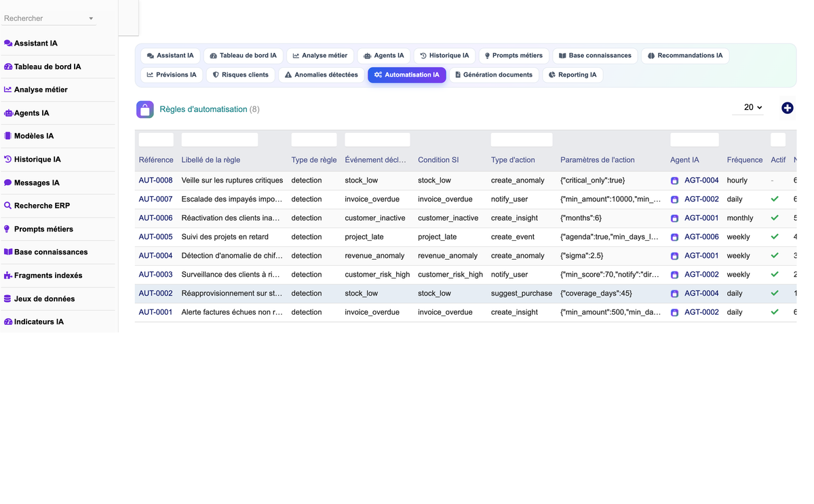The height and width of the screenshot is (504, 814).
Task: Sort by Libellé de la règle column
Action: 211,160
